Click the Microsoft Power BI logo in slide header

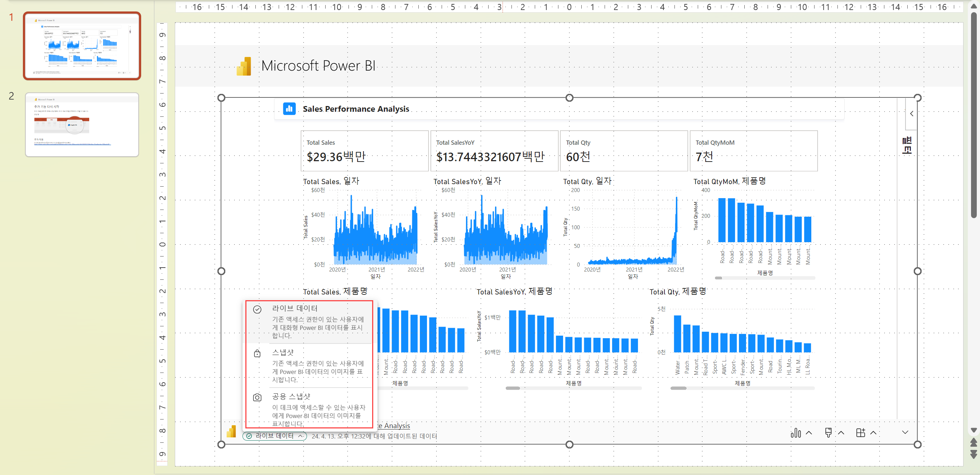pyautogui.click(x=244, y=66)
